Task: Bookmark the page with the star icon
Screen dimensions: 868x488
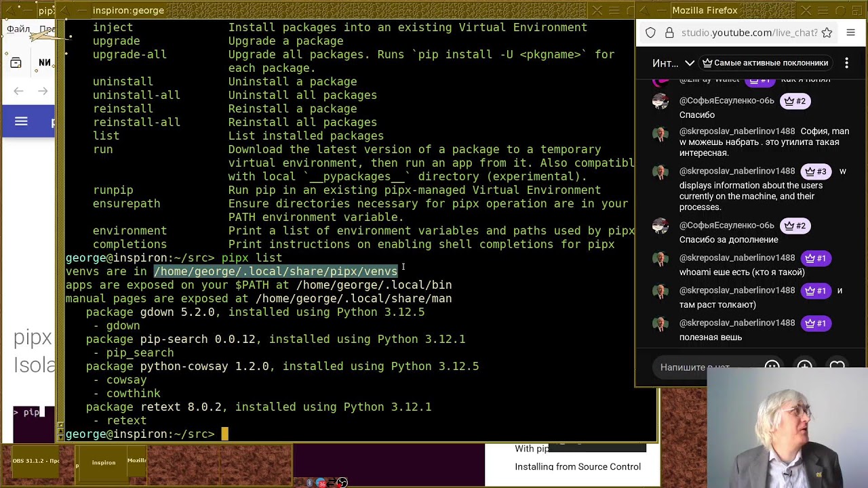Action: [x=827, y=33]
